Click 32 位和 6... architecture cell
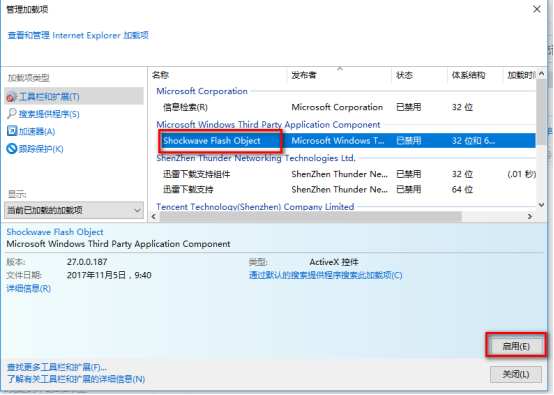554x395 pixels. click(x=473, y=141)
